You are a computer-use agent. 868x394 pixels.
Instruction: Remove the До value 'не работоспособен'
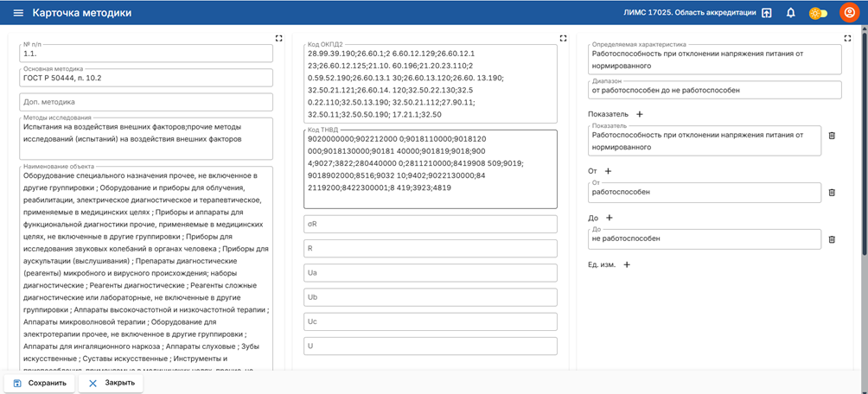point(832,239)
